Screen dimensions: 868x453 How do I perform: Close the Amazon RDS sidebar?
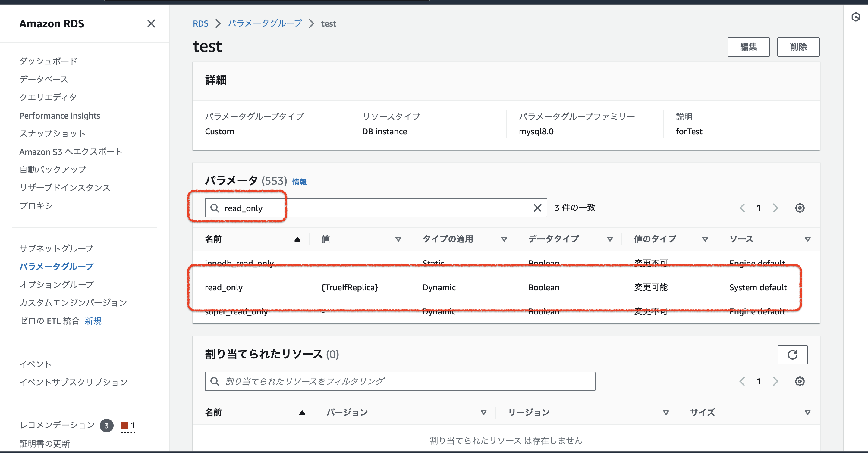(x=151, y=23)
